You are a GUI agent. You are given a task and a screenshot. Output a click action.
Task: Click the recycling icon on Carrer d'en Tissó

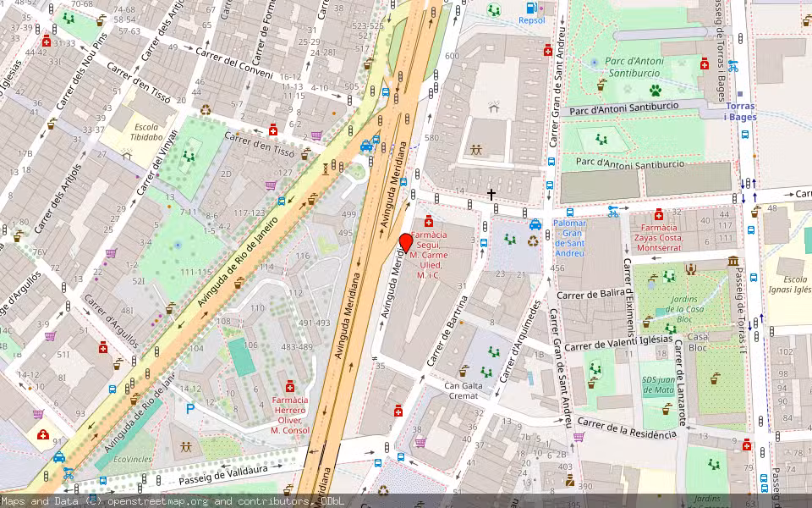point(206,110)
